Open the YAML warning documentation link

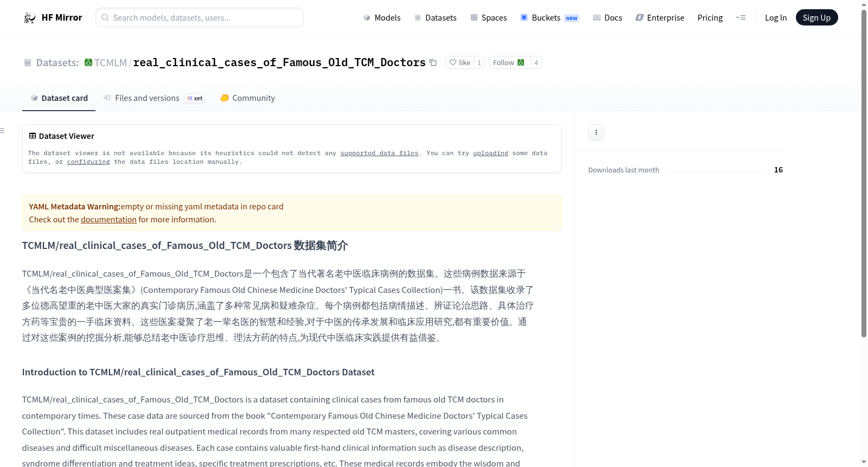tap(108, 220)
